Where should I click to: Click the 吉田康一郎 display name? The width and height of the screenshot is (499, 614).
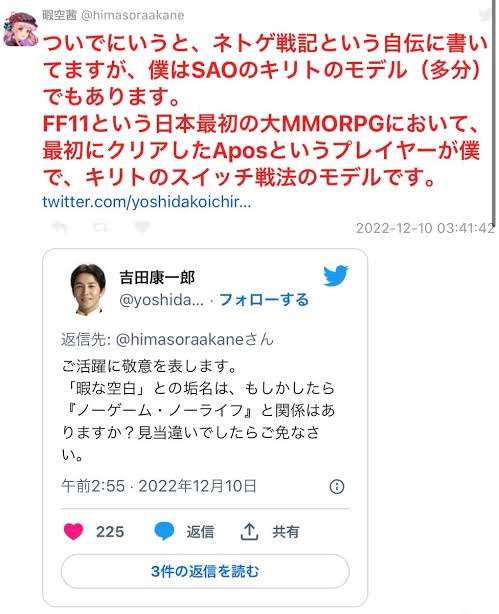(157, 277)
